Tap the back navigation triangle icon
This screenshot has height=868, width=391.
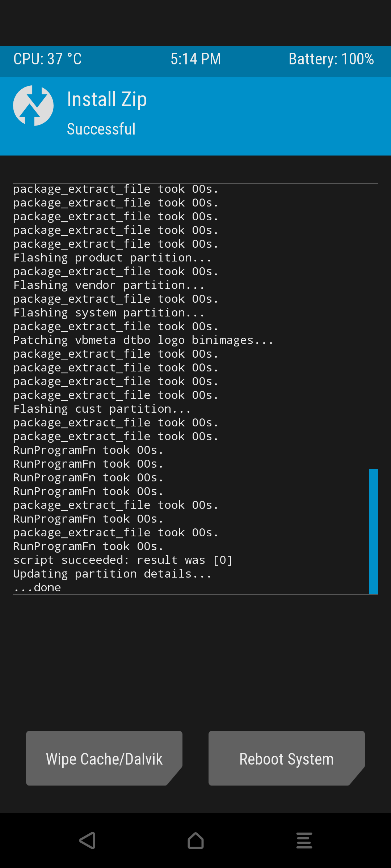87,841
